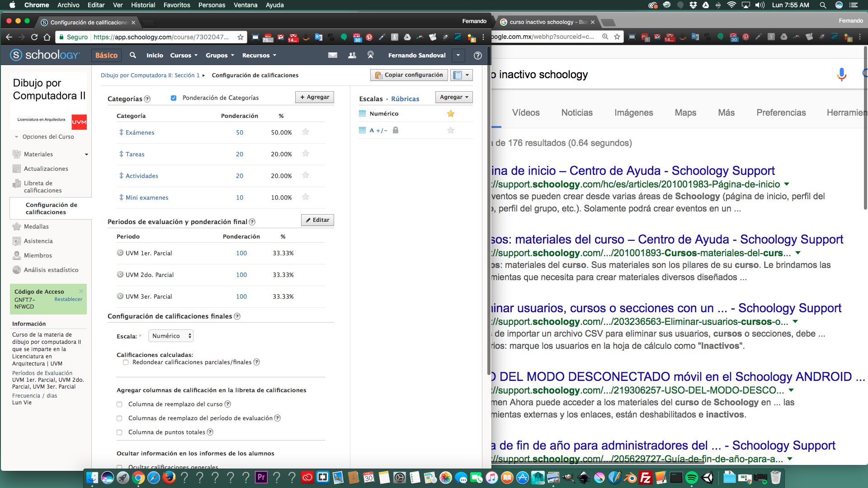The image size is (868, 488).
Task: Click the Schoology address bar URL
Action: tap(161, 37)
